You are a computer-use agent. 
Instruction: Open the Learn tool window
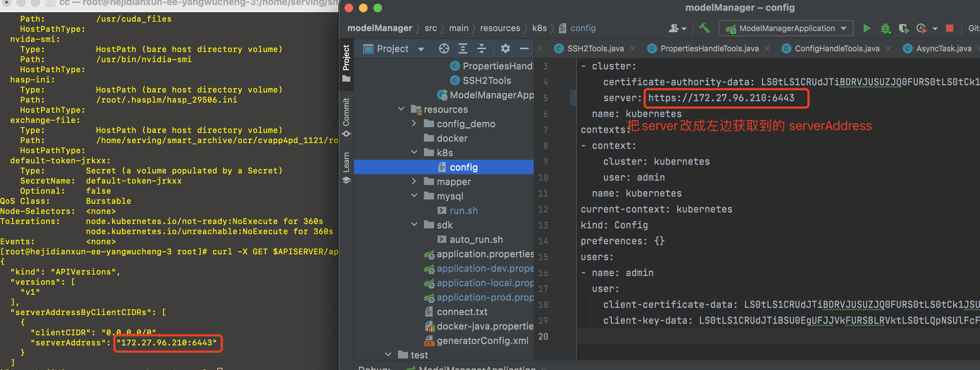click(x=346, y=168)
